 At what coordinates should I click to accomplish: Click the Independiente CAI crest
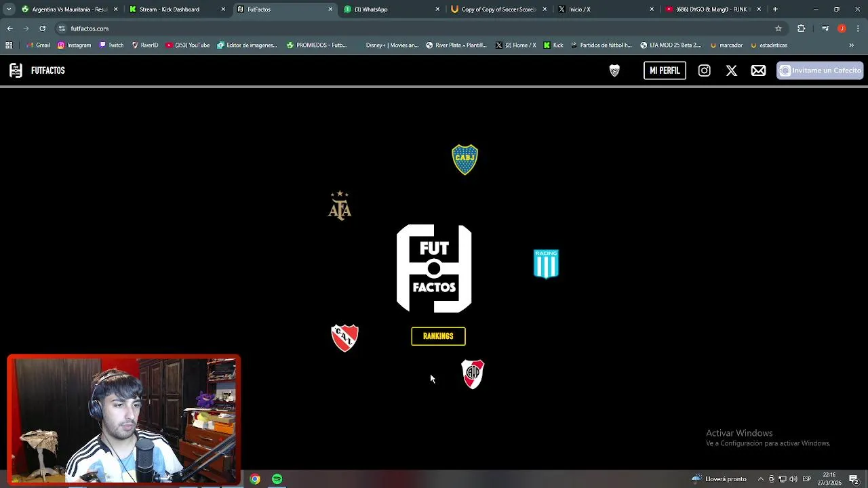tap(344, 338)
